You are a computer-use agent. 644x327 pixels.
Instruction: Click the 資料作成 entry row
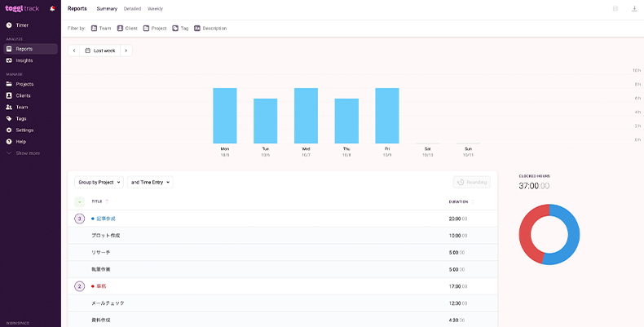point(282,320)
